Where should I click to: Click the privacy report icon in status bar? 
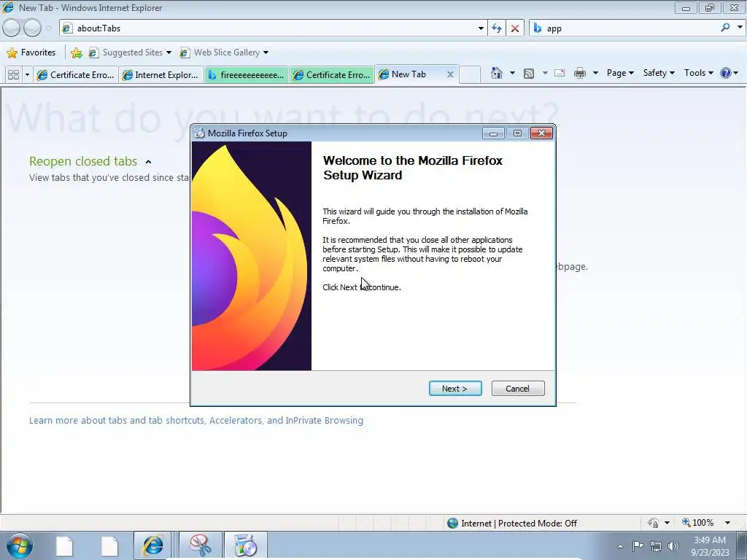click(653, 523)
